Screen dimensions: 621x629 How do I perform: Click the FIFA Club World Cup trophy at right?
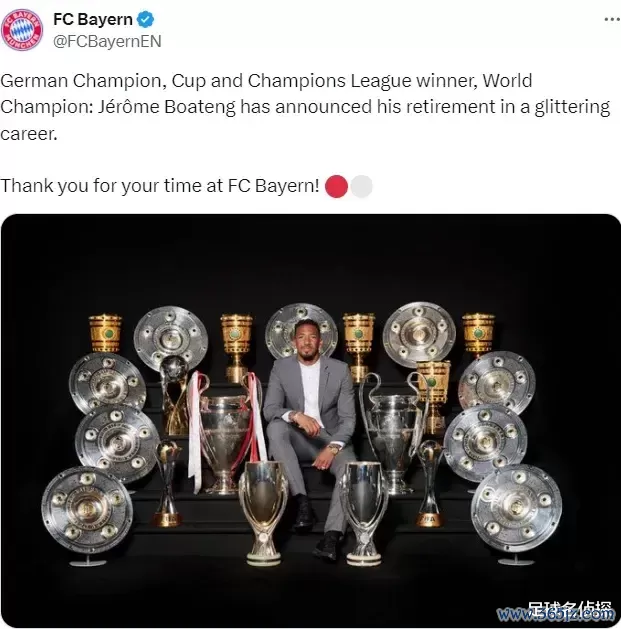tap(430, 483)
